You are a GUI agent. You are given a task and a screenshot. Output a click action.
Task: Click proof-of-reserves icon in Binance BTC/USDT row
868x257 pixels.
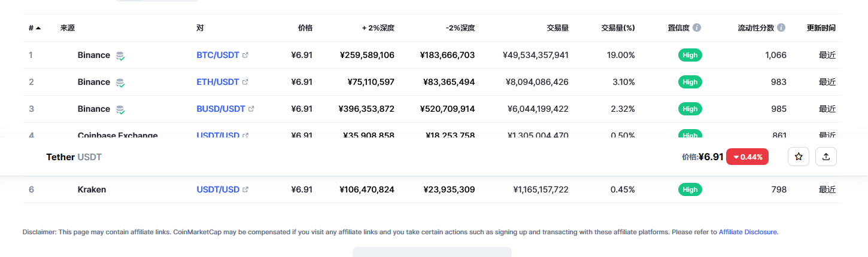(x=120, y=56)
